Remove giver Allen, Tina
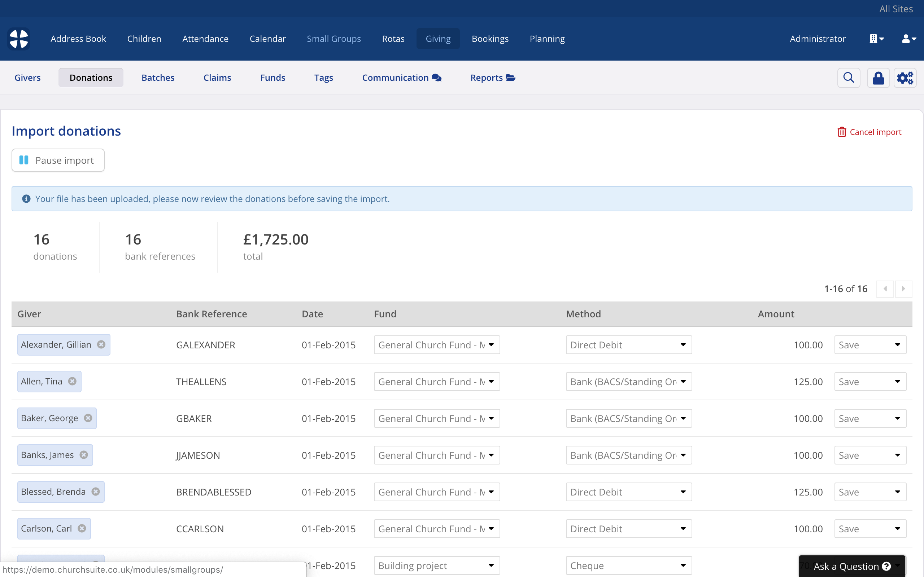This screenshot has height=577, width=924. click(x=72, y=381)
